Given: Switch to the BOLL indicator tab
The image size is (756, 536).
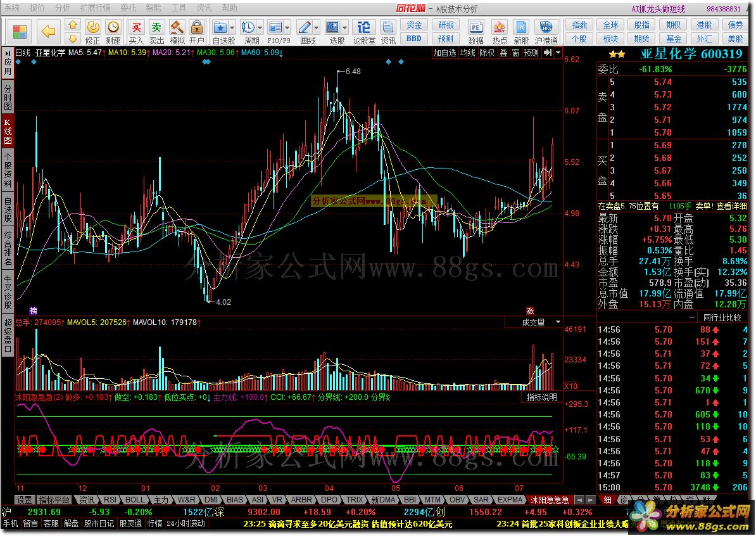Looking at the screenshot, I should 134,500.
